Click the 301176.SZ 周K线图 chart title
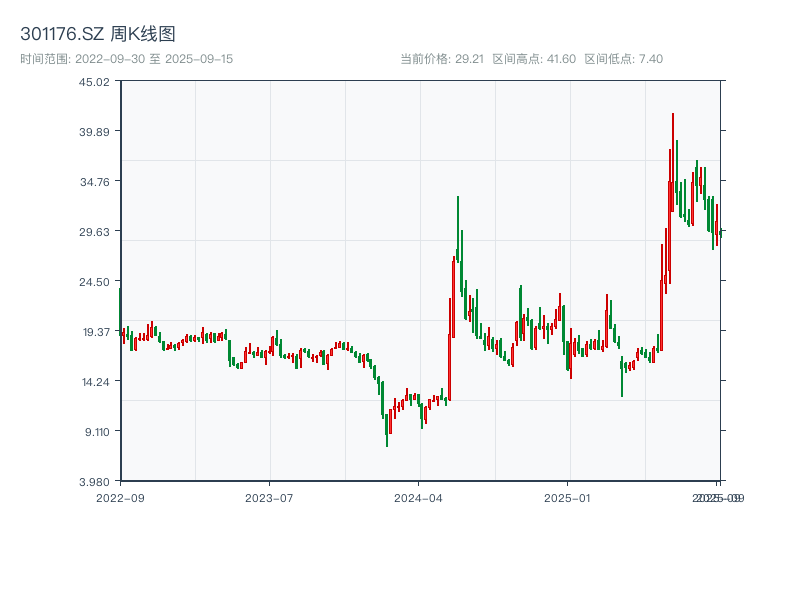This screenshot has height=600, width=800. point(99,35)
